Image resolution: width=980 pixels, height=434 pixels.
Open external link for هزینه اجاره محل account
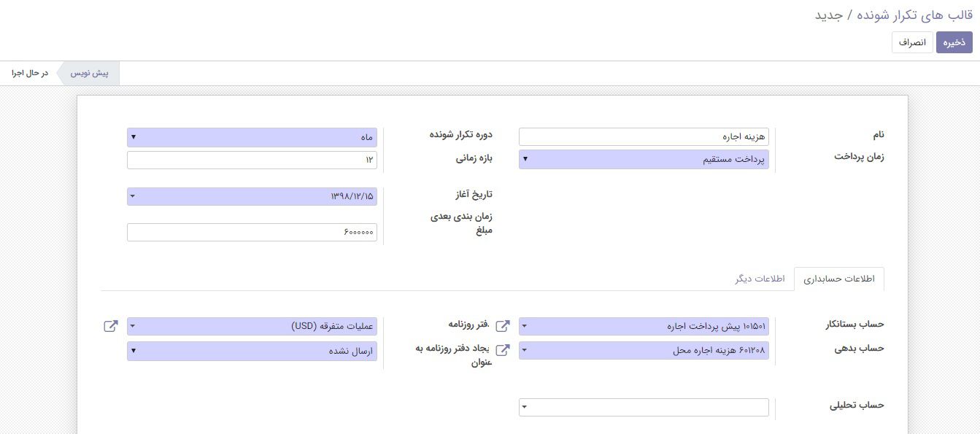[503, 350]
